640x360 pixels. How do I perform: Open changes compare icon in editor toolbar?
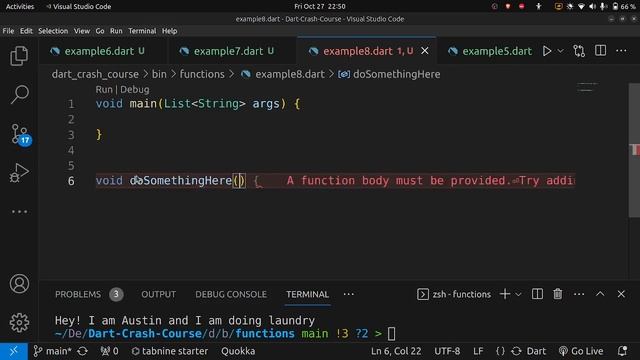579,51
